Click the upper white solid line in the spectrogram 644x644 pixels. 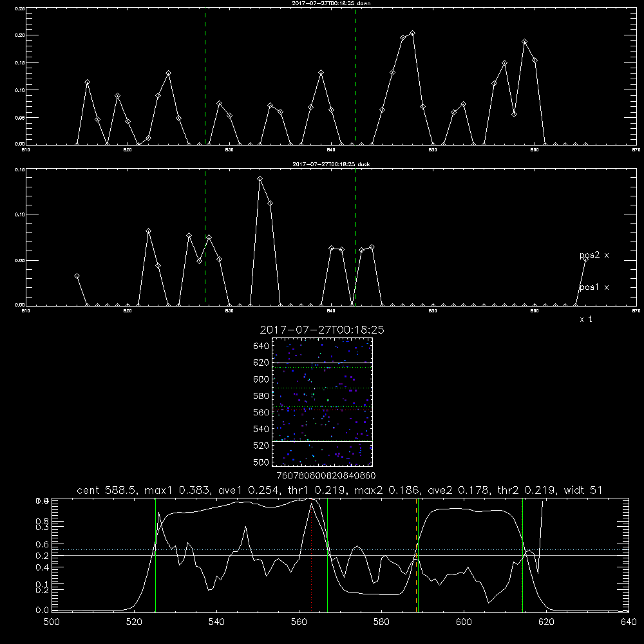[322, 363]
